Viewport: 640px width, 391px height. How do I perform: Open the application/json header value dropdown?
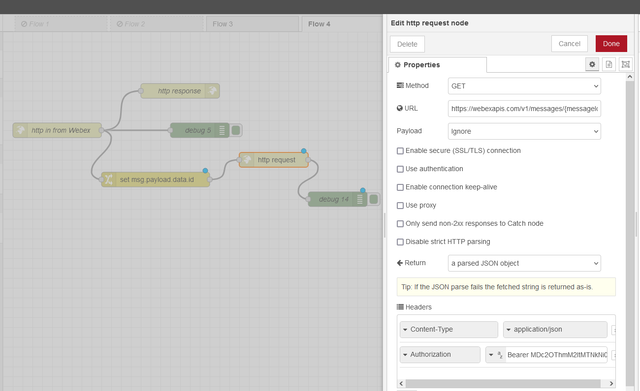click(x=555, y=329)
